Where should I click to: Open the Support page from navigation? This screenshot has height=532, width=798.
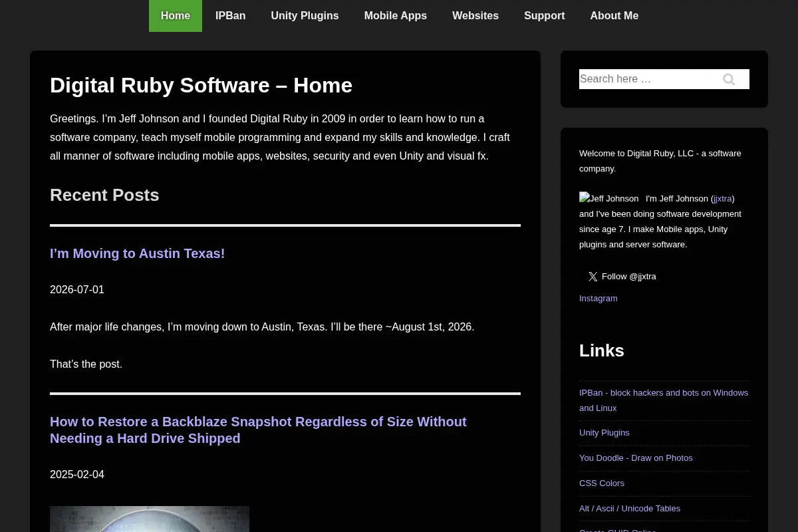point(545,16)
